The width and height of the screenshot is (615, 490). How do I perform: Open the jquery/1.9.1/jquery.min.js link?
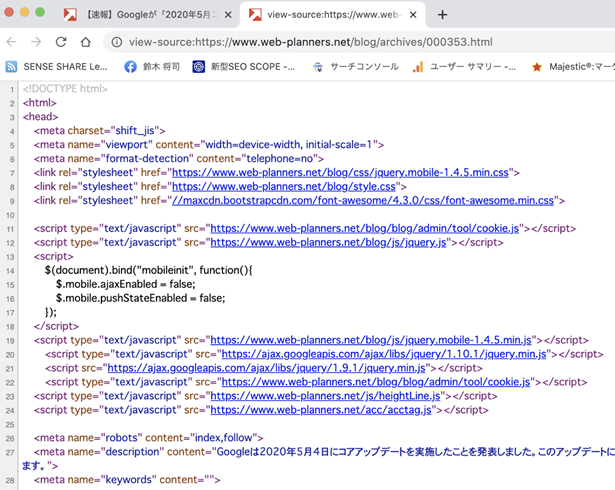[x=266, y=368]
